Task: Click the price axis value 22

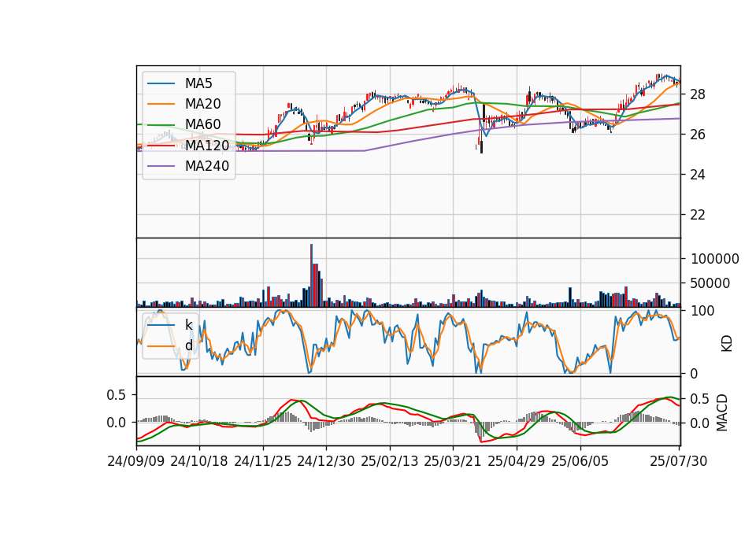Action: pos(698,215)
